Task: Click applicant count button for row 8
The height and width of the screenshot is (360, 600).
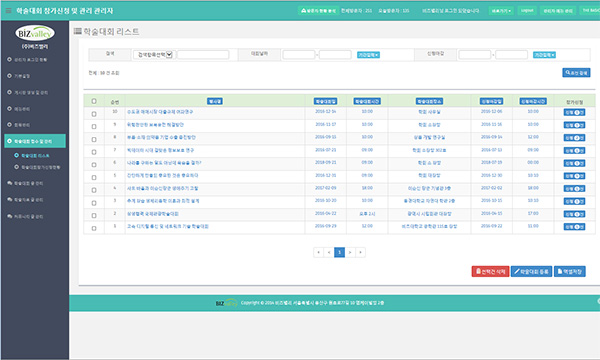Action: tap(574, 138)
